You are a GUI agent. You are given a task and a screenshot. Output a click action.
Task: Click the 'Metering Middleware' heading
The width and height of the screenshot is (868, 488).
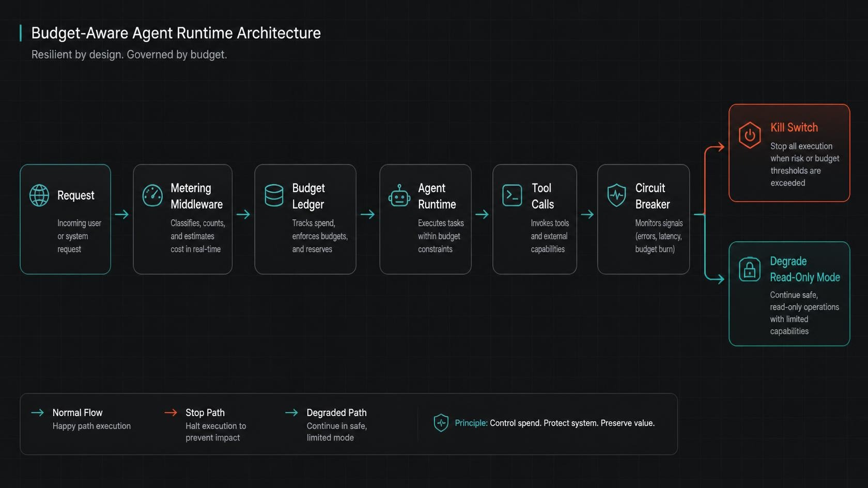click(x=197, y=196)
